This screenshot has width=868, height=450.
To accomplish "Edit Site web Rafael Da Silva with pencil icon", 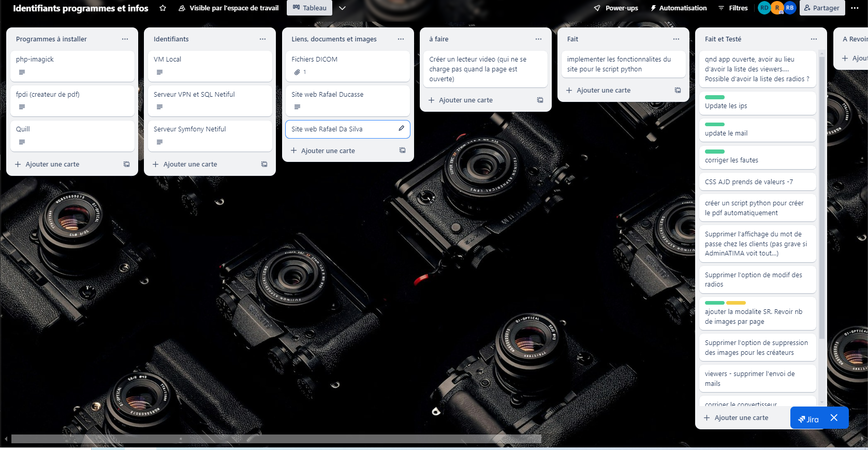I will click(x=401, y=128).
